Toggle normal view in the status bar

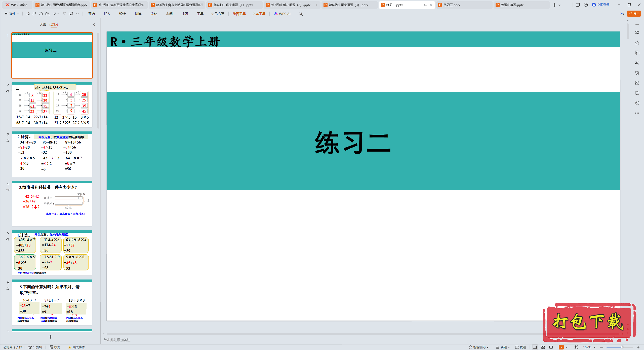click(x=535, y=347)
